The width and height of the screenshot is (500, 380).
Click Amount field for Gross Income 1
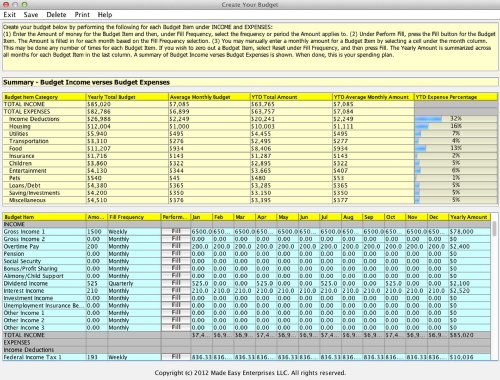click(97, 232)
